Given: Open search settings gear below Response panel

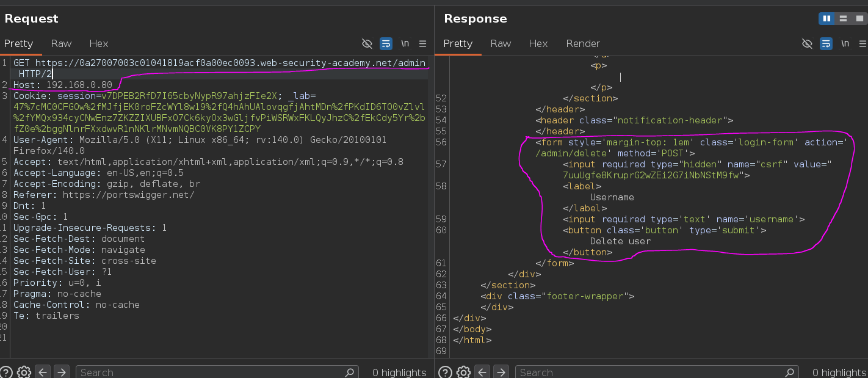Looking at the screenshot, I should 463,372.
